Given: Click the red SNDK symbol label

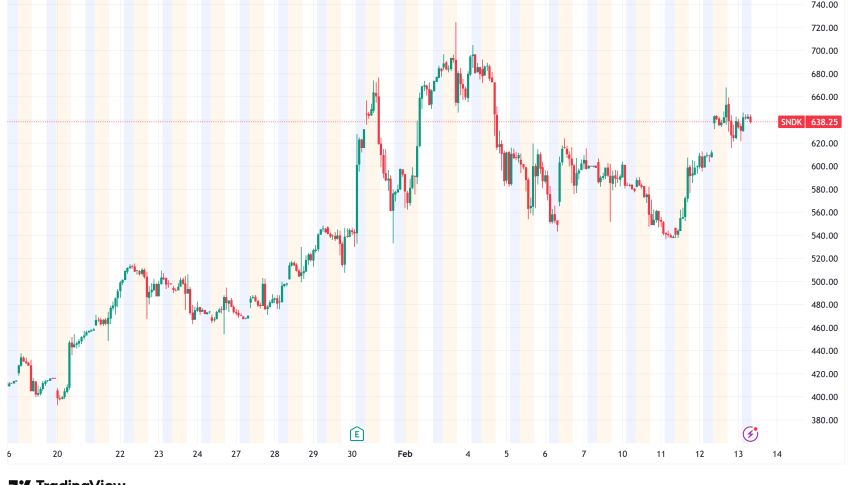Looking at the screenshot, I should (x=791, y=122).
